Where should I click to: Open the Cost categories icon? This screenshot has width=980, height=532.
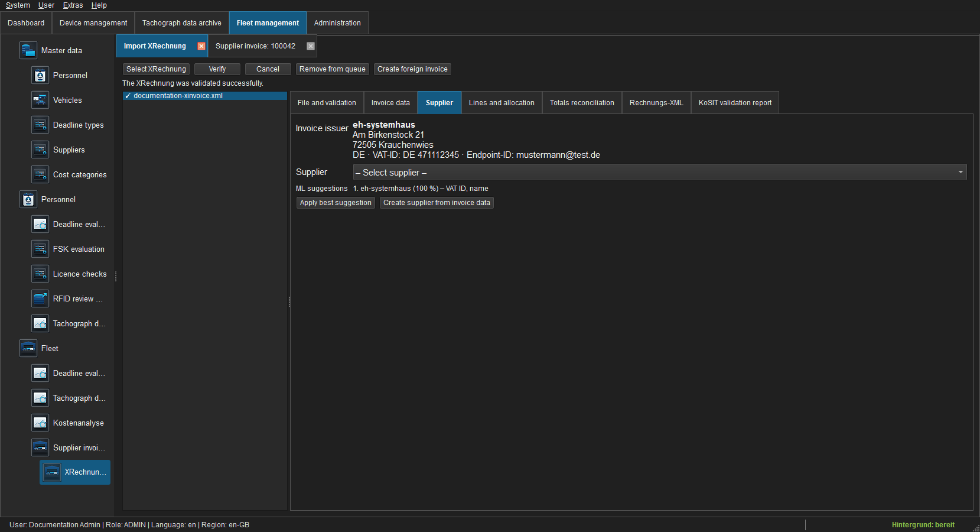pyautogui.click(x=40, y=174)
